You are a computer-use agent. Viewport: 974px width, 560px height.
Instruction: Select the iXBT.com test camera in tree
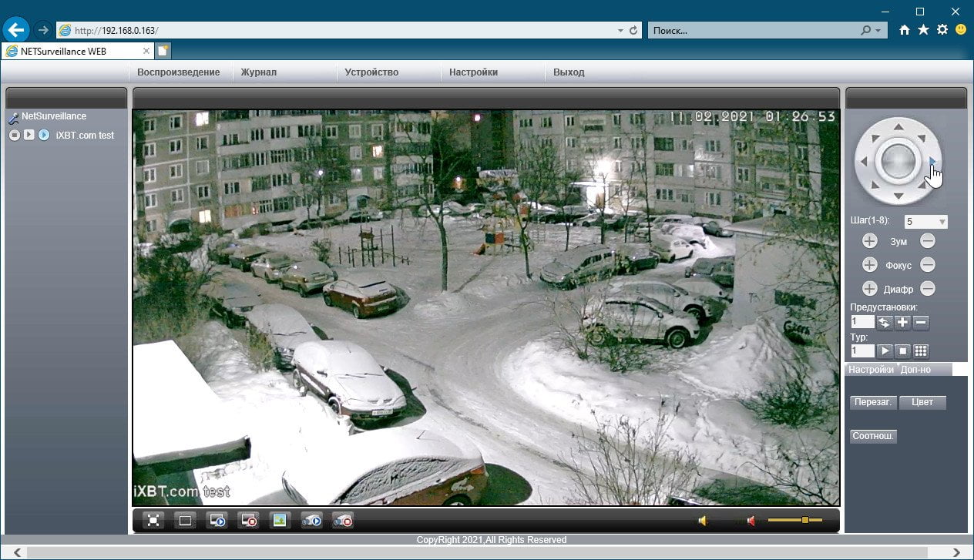point(85,135)
